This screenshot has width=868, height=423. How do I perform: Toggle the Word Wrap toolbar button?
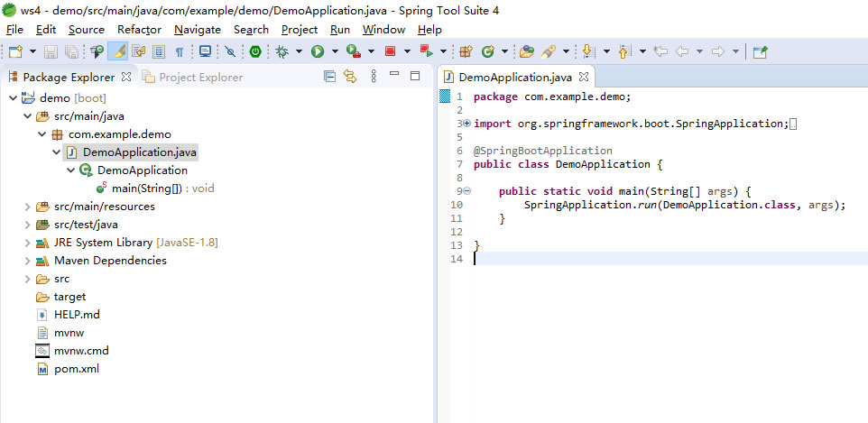(x=138, y=52)
